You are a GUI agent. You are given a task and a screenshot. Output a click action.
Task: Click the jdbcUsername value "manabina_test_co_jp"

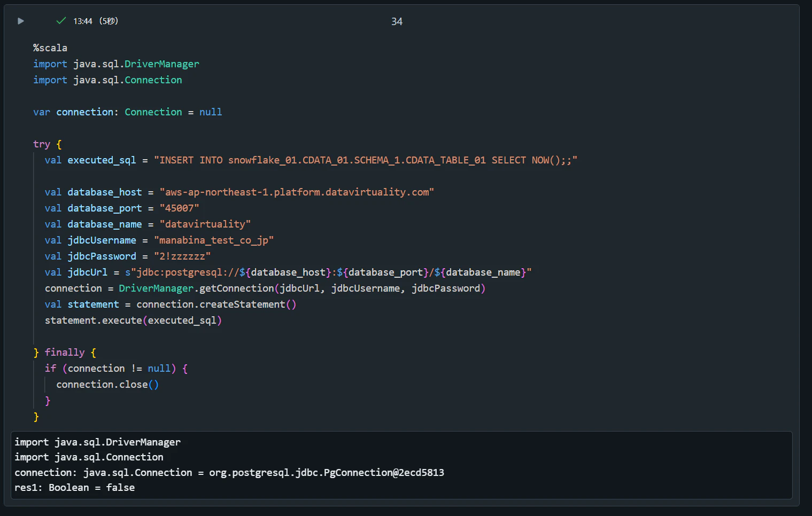[x=214, y=240]
